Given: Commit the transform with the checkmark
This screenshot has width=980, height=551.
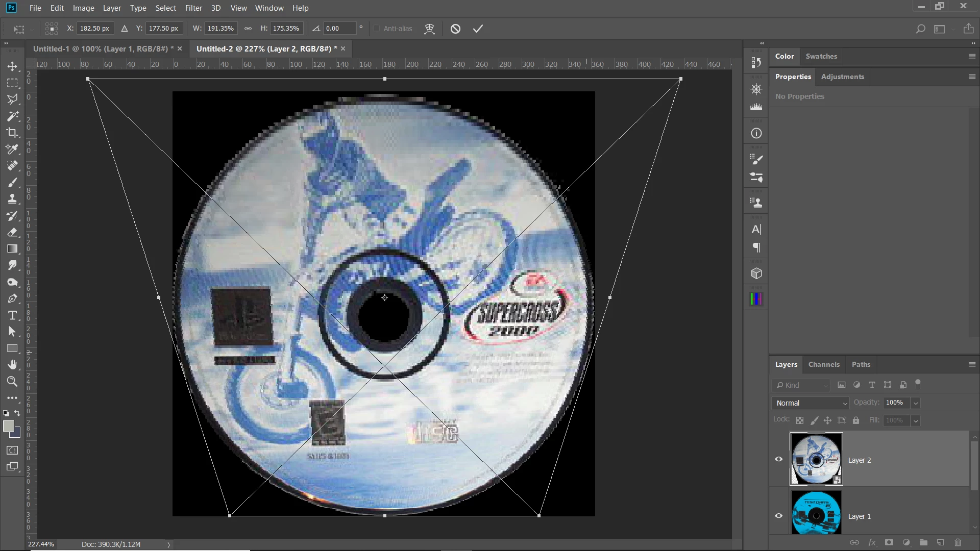Looking at the screenshot, I should pyautogui.click(x=478, y=29).
